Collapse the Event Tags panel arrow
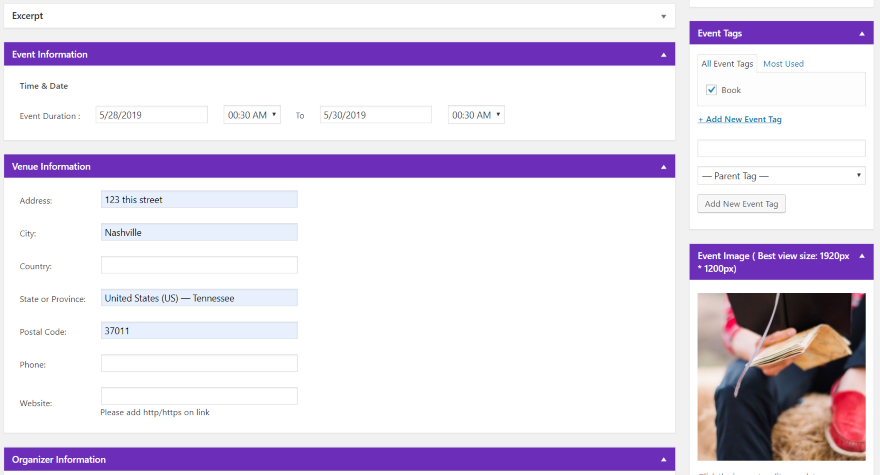The width and height of the screenshot is (880, 475). 862,34
